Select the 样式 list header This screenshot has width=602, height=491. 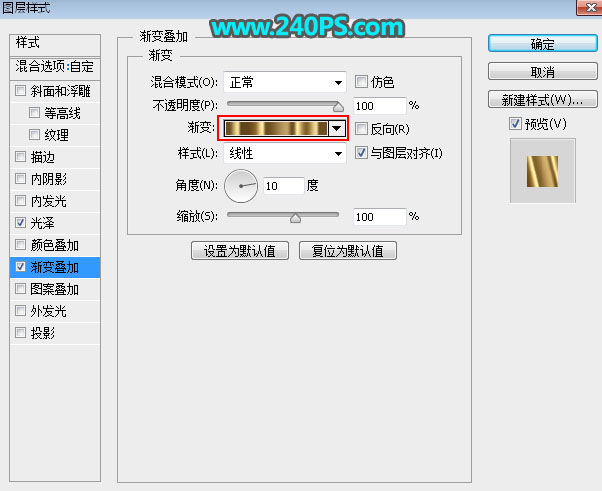tap(55, 45)
